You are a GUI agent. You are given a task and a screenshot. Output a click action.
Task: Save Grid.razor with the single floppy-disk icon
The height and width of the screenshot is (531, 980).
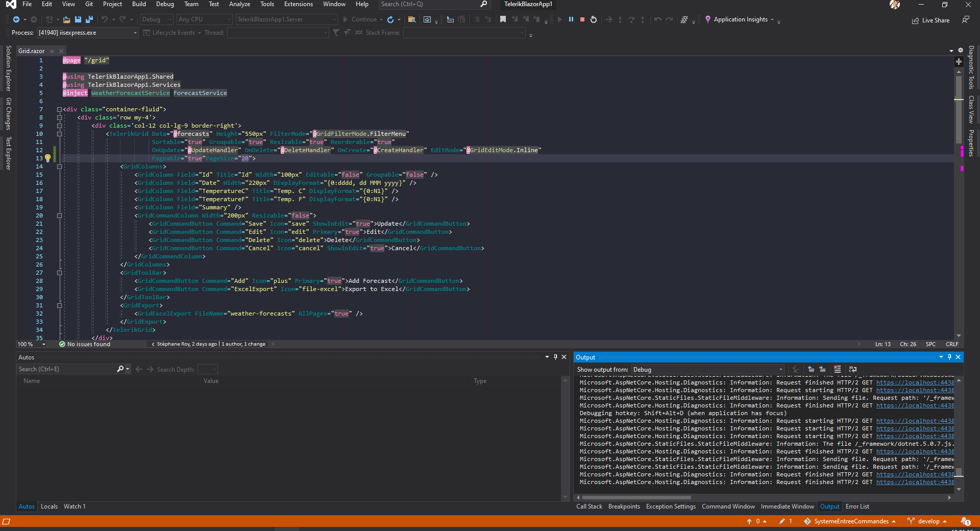point(78,19)
